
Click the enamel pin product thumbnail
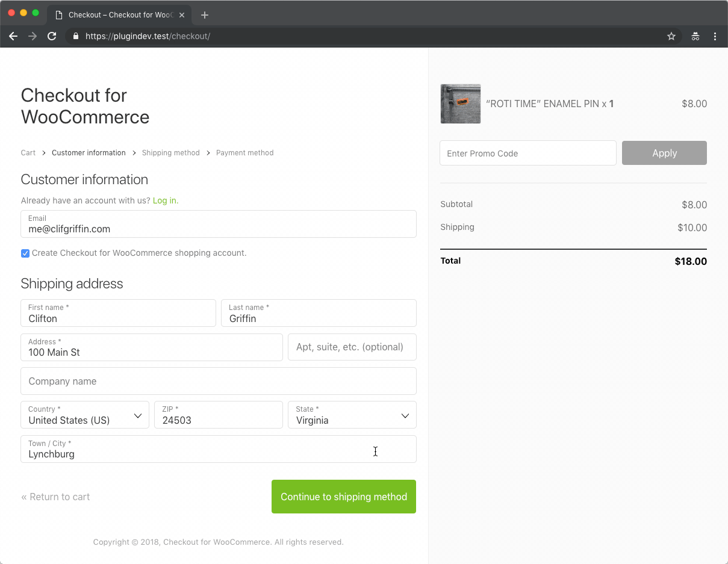point(461,104)
